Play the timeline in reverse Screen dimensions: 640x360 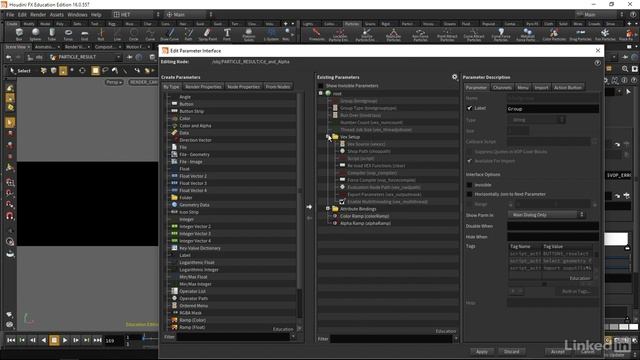pos(43,340)
